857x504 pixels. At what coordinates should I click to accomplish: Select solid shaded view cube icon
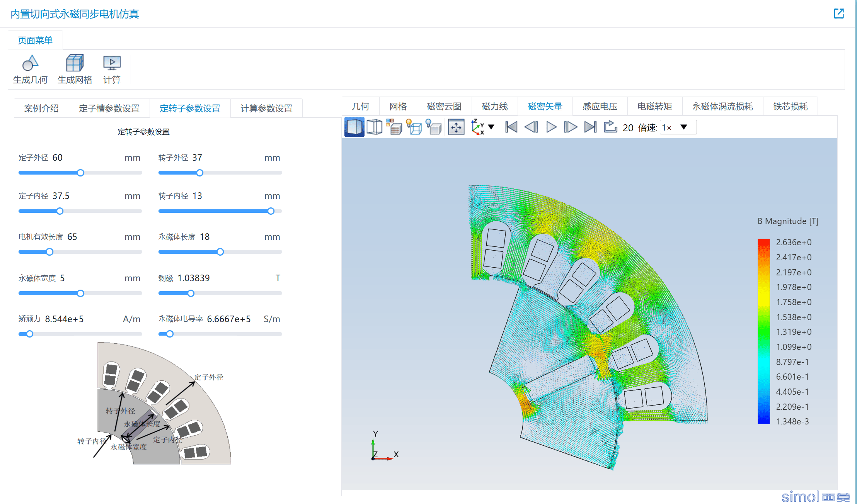click(354, 127)
